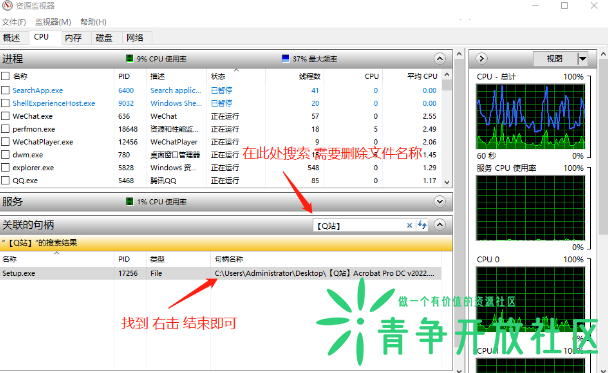Click the CPU - 总计 usage graph
Viewport: 608px width, 373px height.
coord(530,116)
